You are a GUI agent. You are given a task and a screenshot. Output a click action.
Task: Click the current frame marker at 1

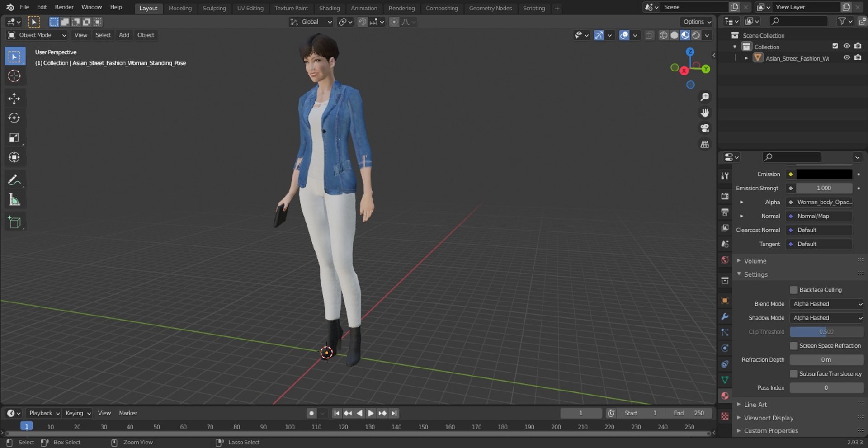[x=27, y=426]
